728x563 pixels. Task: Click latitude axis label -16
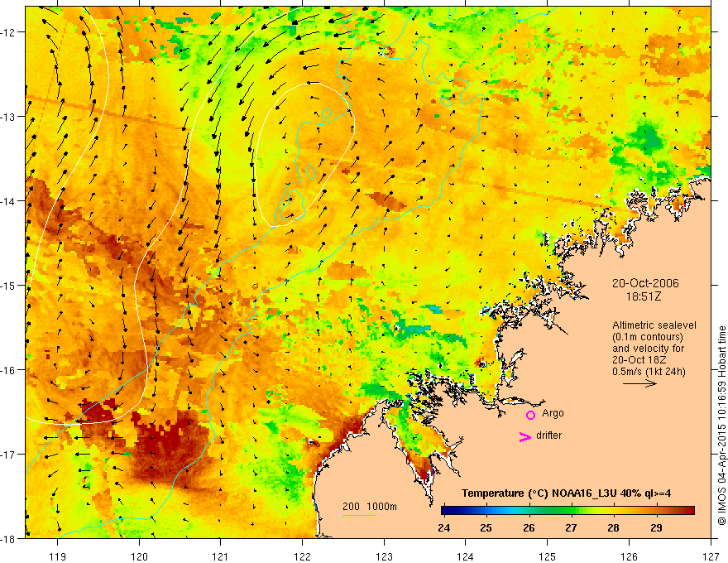(9, 370)
